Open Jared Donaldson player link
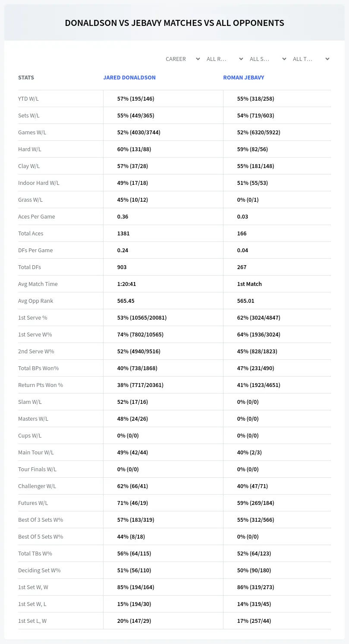The width and height of the screenshot is (349, 644). point(129,78)
